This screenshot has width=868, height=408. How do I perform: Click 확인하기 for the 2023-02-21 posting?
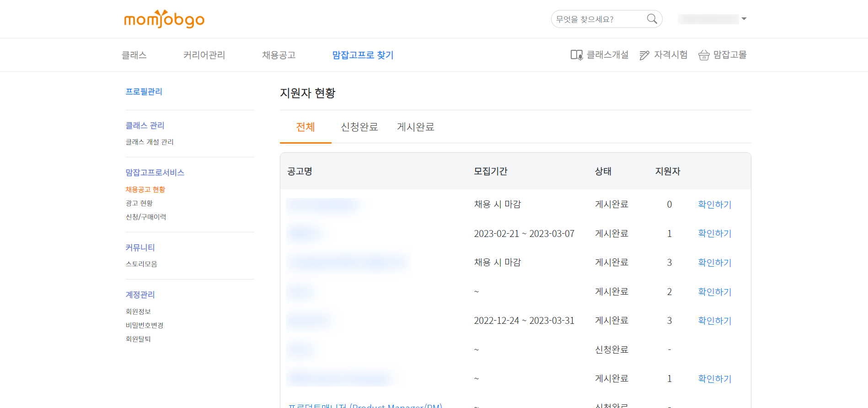(x=714, y=233)
